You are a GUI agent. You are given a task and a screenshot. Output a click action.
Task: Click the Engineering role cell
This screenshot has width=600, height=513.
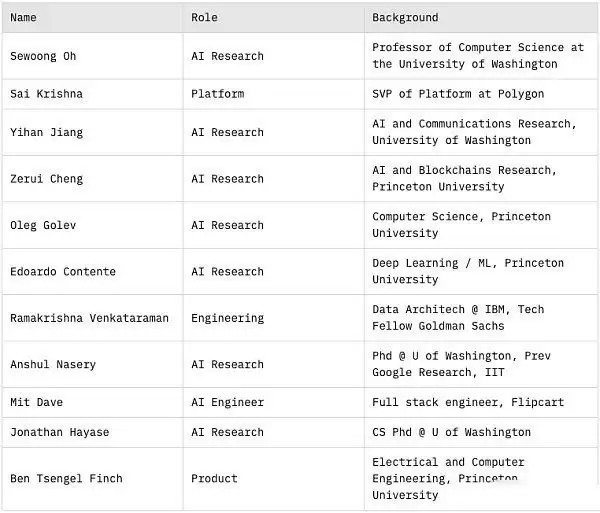(227, 318)
